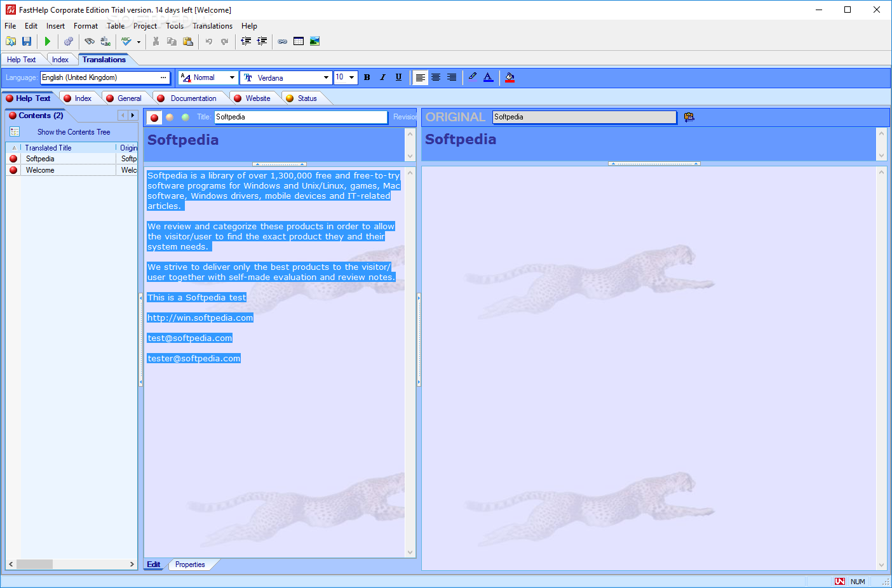This screenshot has height=588, width=892.
Task: Expand the spell check options arrow
Action: pos(139,42)
